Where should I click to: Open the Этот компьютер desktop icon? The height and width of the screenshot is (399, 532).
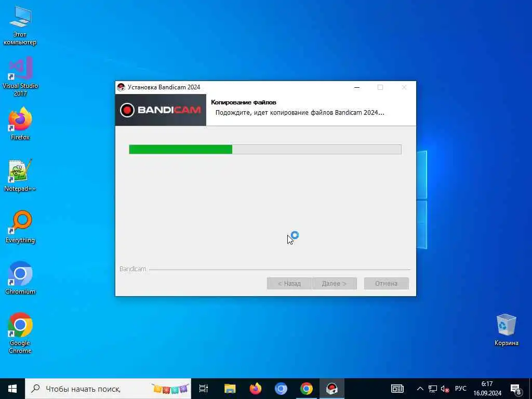(x=20, y=25)
